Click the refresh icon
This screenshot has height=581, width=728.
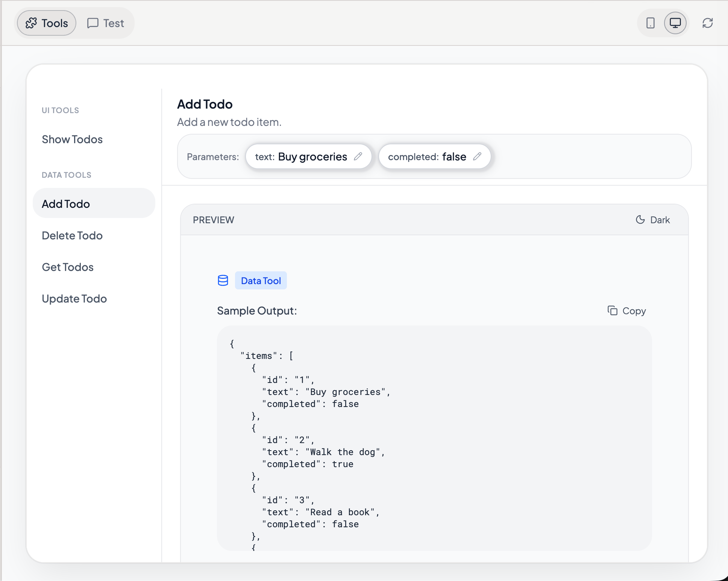(x=707, y=23)
